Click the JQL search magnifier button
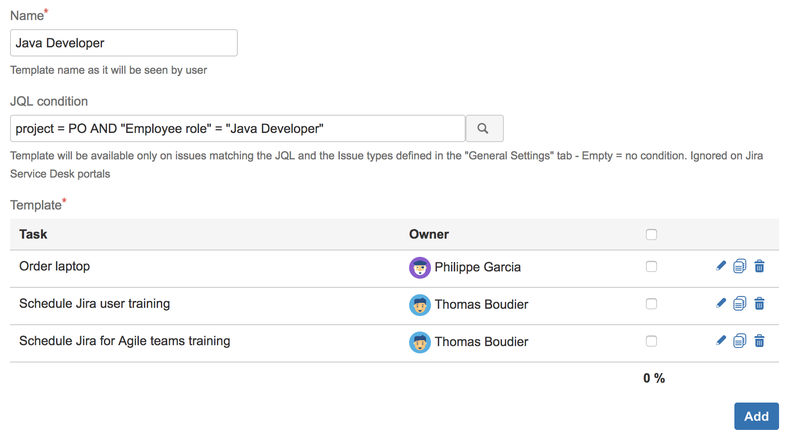 tap(484, 129)
